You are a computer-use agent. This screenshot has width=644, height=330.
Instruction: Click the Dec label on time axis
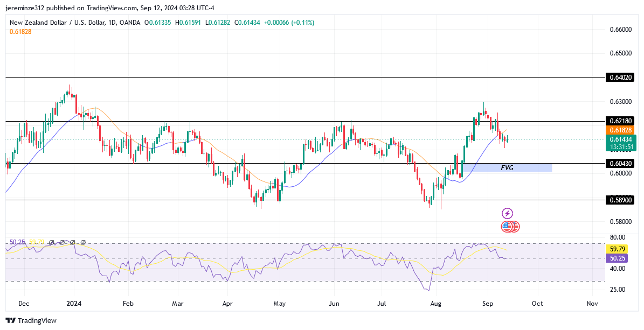pos(24,304)
